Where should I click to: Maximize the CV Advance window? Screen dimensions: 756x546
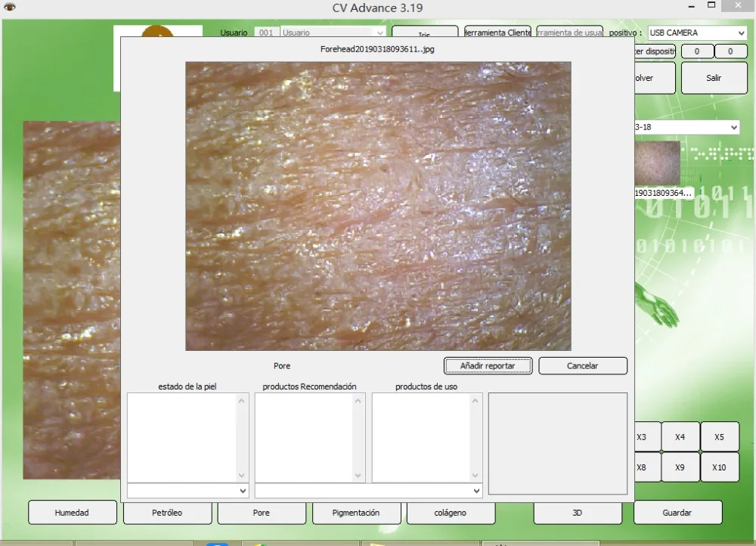coord(711,5)
